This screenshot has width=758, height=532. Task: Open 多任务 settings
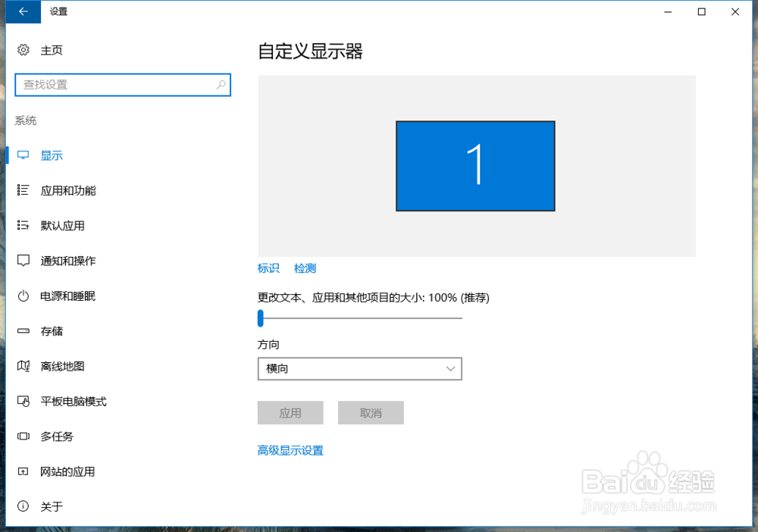[x=57, y=437]
